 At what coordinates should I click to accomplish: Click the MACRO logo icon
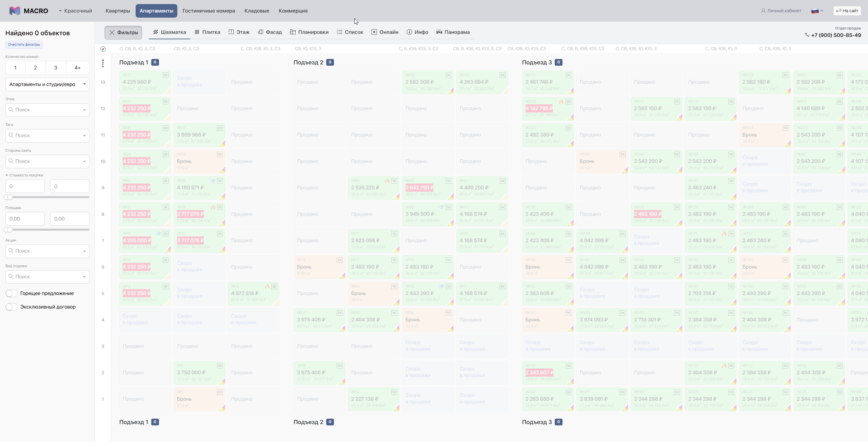pos(15,11)
